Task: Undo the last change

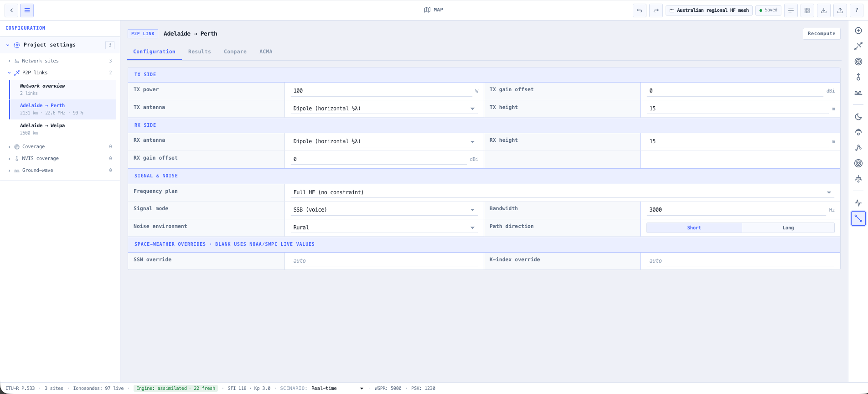Action: click(640, 10)
